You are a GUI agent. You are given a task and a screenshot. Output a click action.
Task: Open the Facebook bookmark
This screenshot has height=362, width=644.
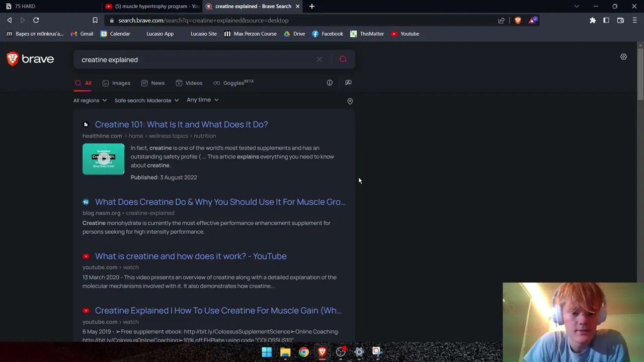pyautogui.click(x=328, y=34)
